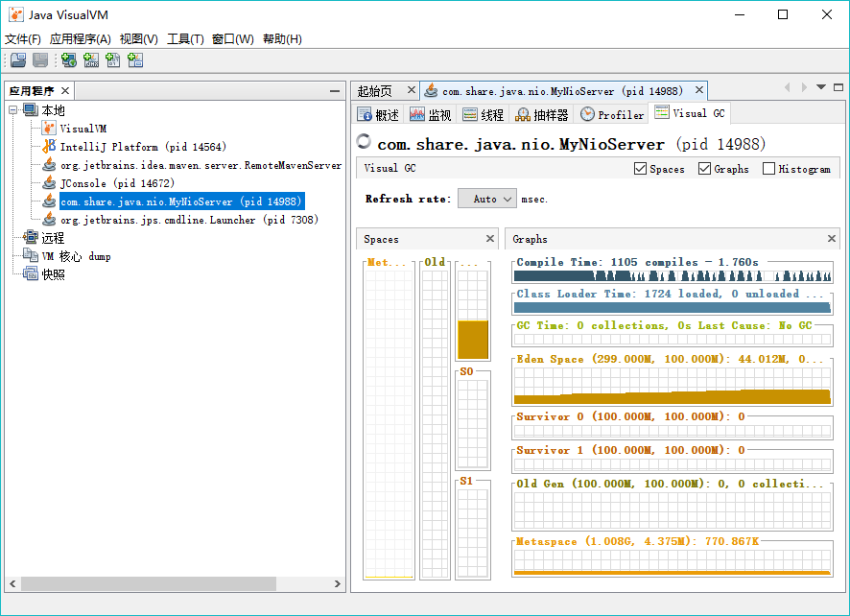Screen dimensions: 850x616
Task: Click the Metaspace graph
Action: [x=673, y=562]
